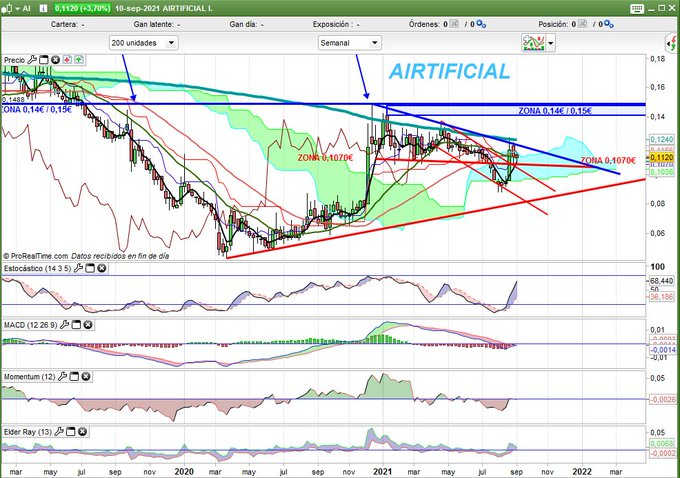The image size is (680, 478).
Task: Click the Estocástico (14 3 5) label
Action: [37, 268]
